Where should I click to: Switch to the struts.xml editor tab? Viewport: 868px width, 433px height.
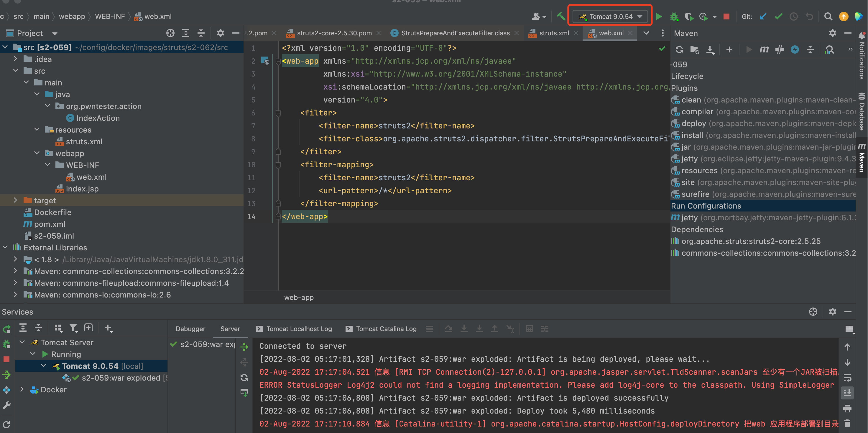(554, 33)
